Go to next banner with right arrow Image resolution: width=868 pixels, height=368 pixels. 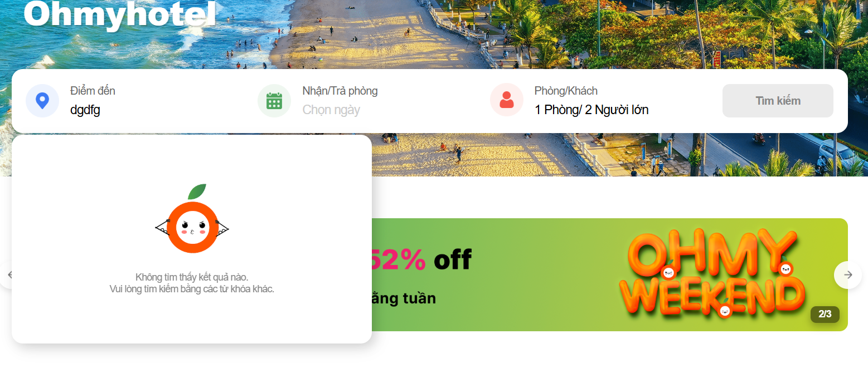(x=848, y=274)
